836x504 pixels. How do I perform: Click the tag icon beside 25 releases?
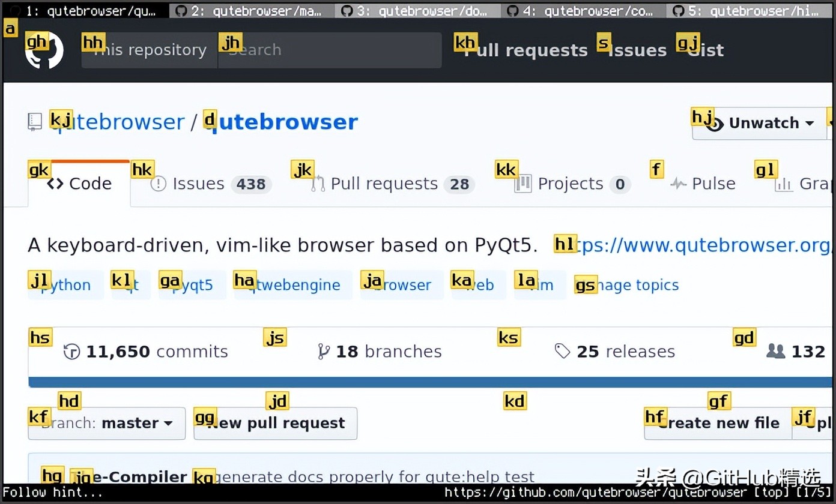pos(562,351)
